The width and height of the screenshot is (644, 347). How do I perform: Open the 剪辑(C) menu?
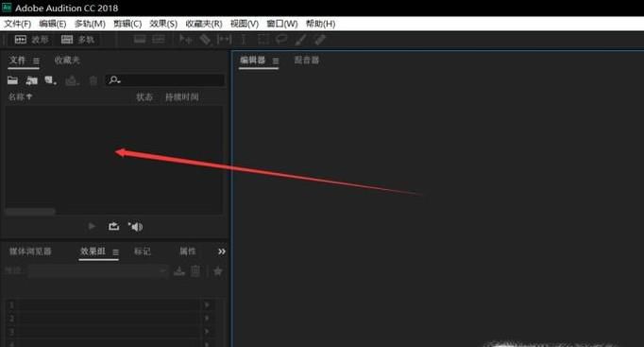tap(127, 24)
